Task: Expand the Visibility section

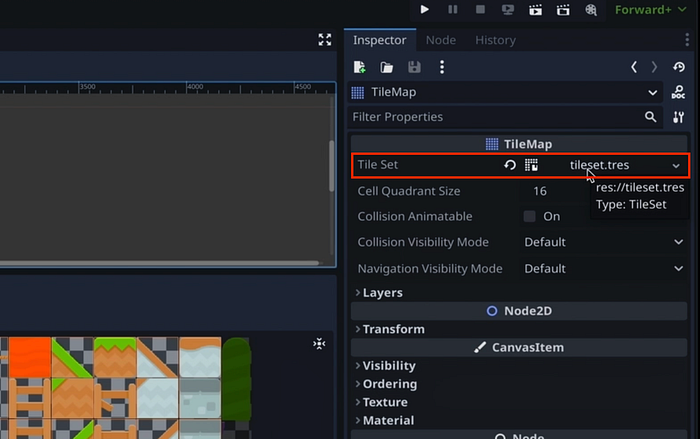Action: tap(385, 366)
